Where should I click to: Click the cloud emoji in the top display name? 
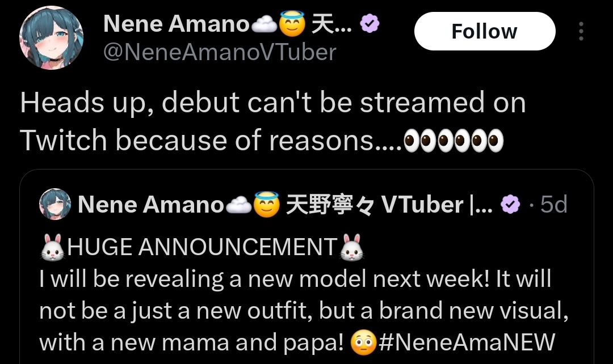[264, 24]
